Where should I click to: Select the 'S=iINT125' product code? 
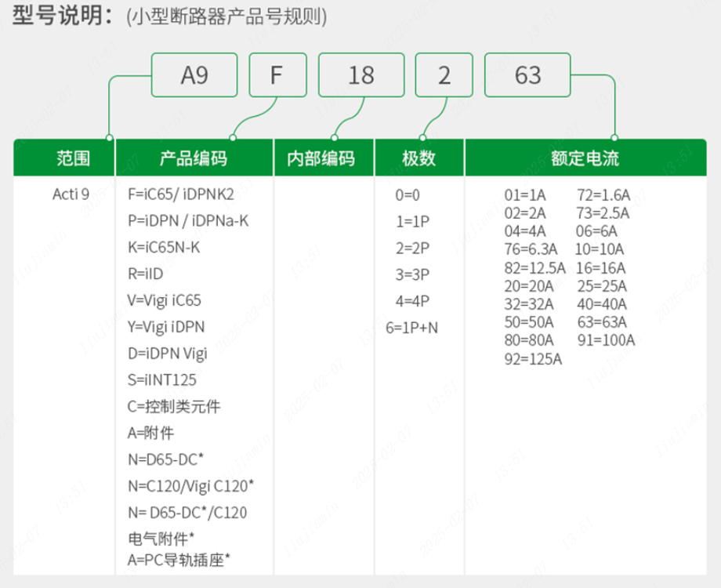162,380
